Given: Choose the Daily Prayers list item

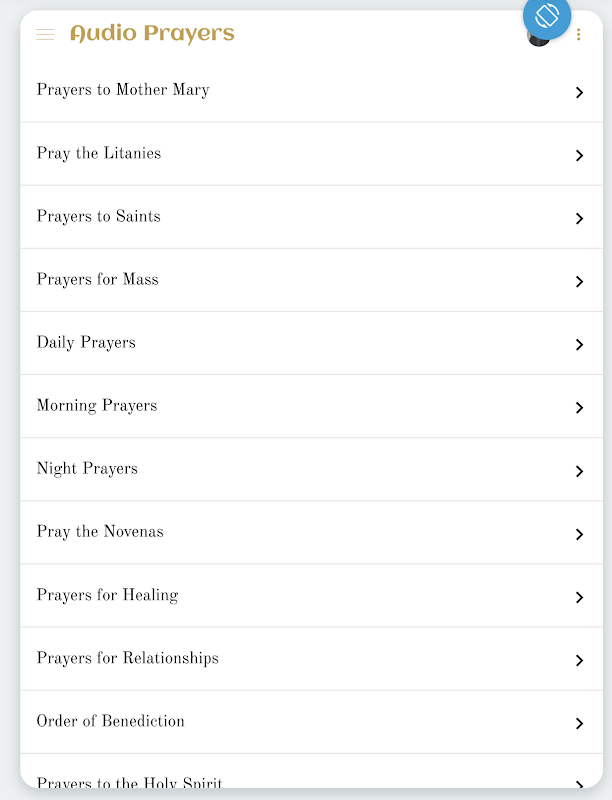Looking at the screenshot, I should 312,343.
